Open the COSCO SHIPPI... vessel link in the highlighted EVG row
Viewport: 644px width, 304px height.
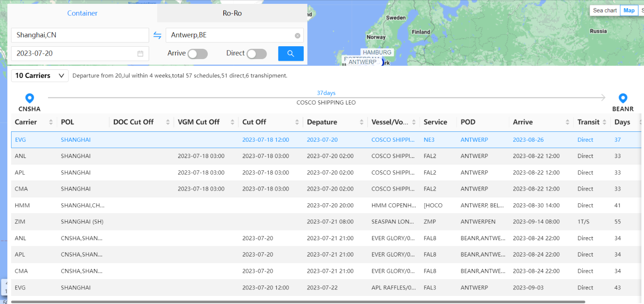click(393, 140)
